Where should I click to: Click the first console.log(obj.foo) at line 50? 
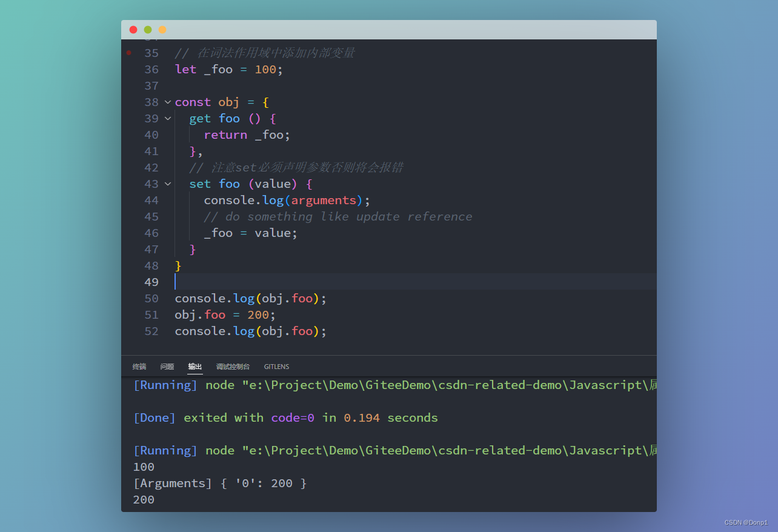click(251, 298)
